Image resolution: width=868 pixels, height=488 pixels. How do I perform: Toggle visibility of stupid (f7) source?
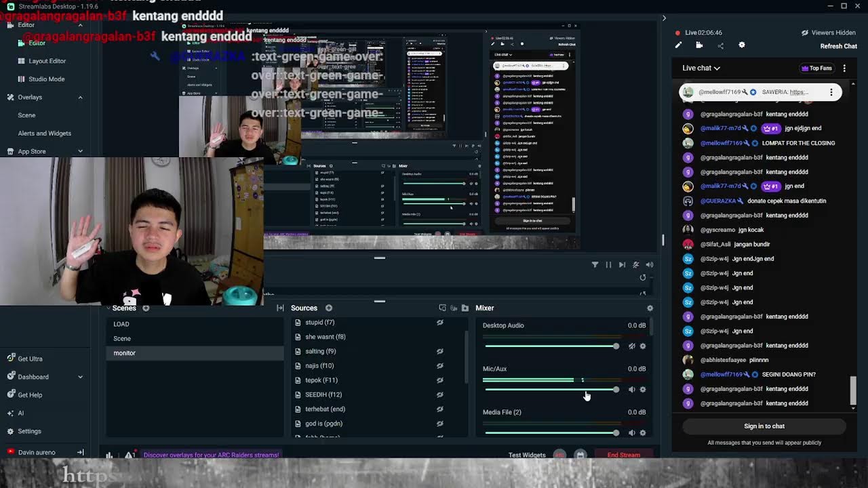440,323
